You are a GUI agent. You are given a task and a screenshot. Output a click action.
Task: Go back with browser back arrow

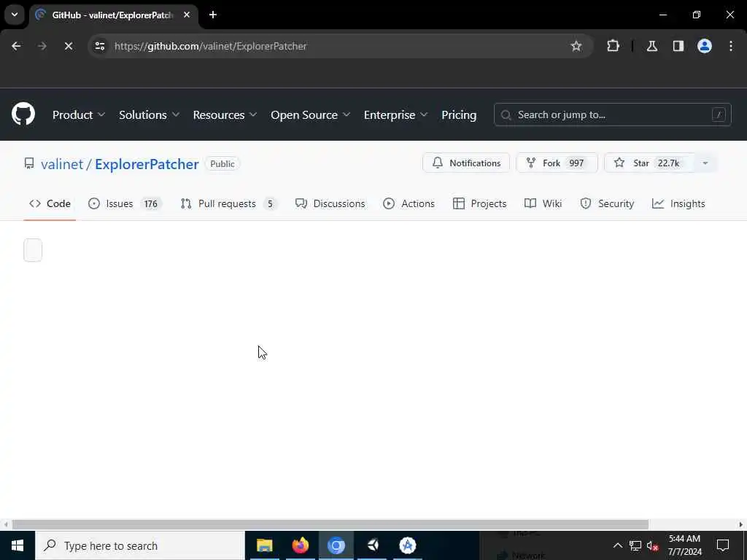coord(16,46)
